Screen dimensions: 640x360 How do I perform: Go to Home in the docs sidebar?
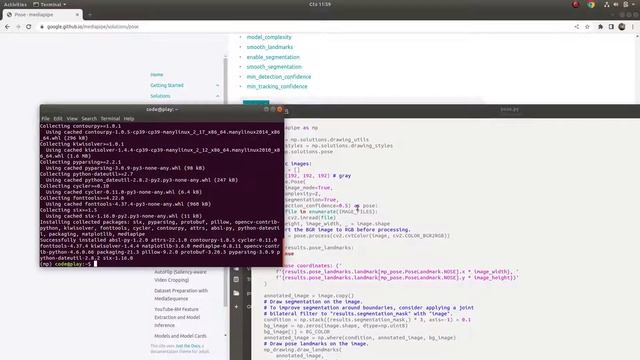(157, 75)
